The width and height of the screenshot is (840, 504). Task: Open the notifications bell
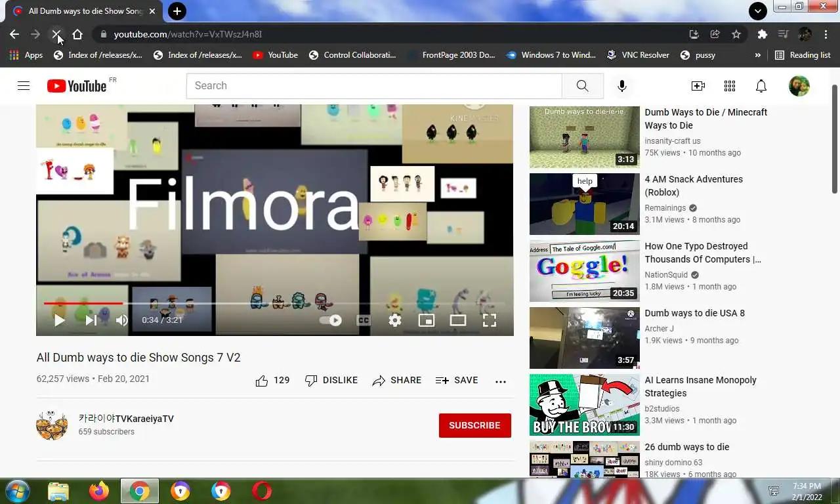click(761, 86)
